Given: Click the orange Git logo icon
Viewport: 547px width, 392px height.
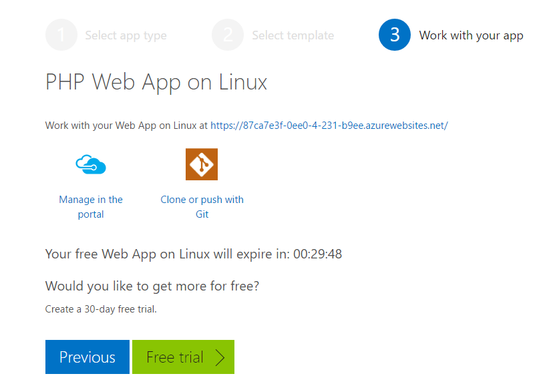Looking at the screenshot, I should (x=202, y=164).
